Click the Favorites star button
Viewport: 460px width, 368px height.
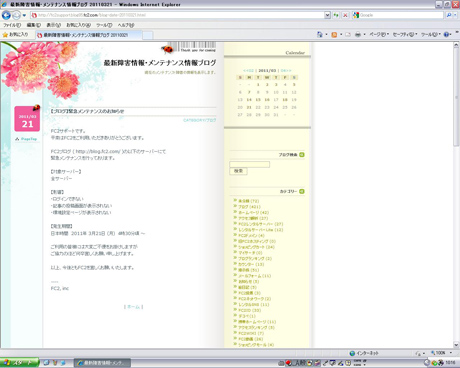tap(15, 34)
